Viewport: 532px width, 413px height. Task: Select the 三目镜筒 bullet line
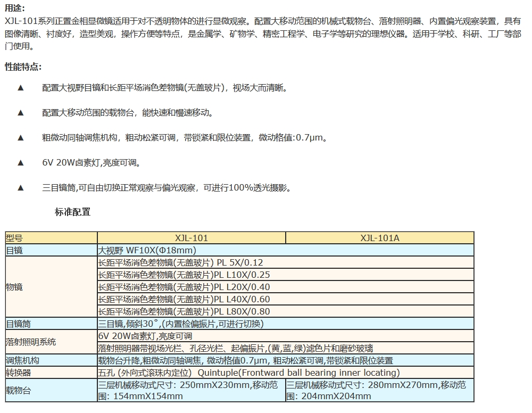pyautogui.click(x=167, y=188)
